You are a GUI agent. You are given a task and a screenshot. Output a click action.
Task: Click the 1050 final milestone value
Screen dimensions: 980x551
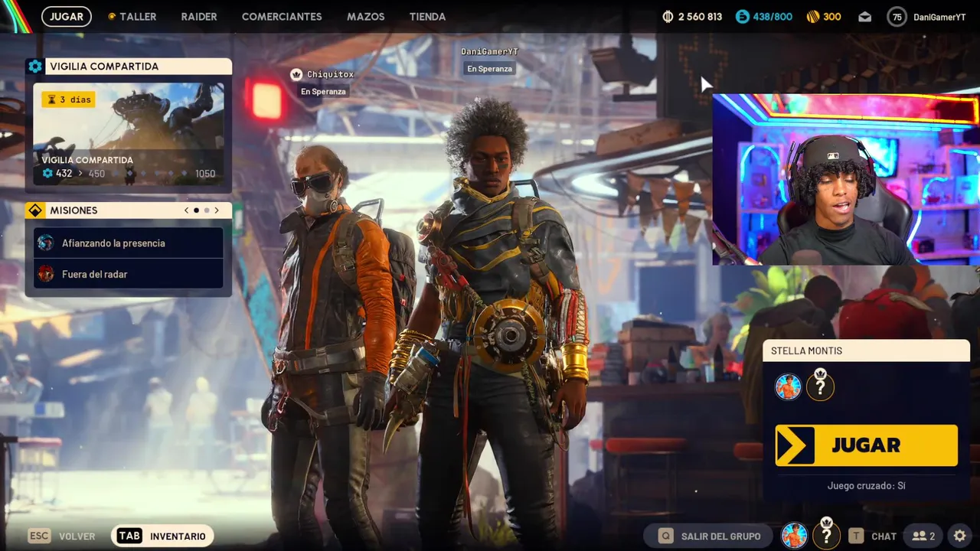pyautogui.click(x=205, y=174)
